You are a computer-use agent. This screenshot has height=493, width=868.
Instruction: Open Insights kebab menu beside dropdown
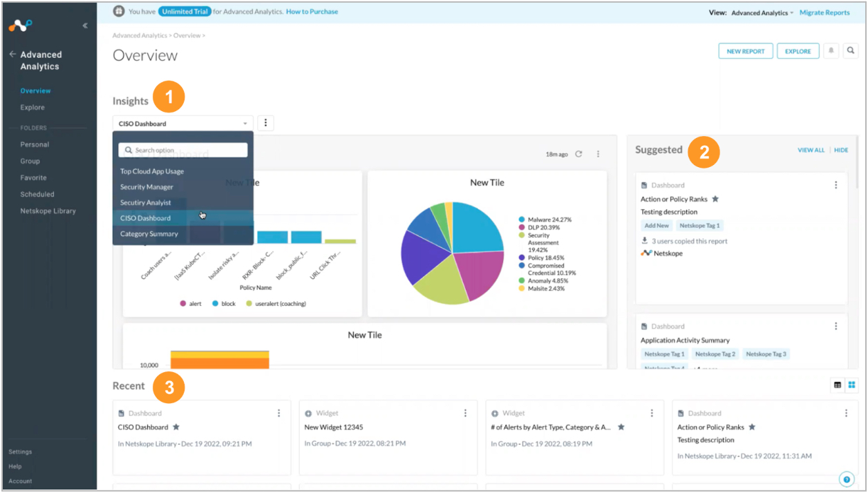click(x=265, y=124)
